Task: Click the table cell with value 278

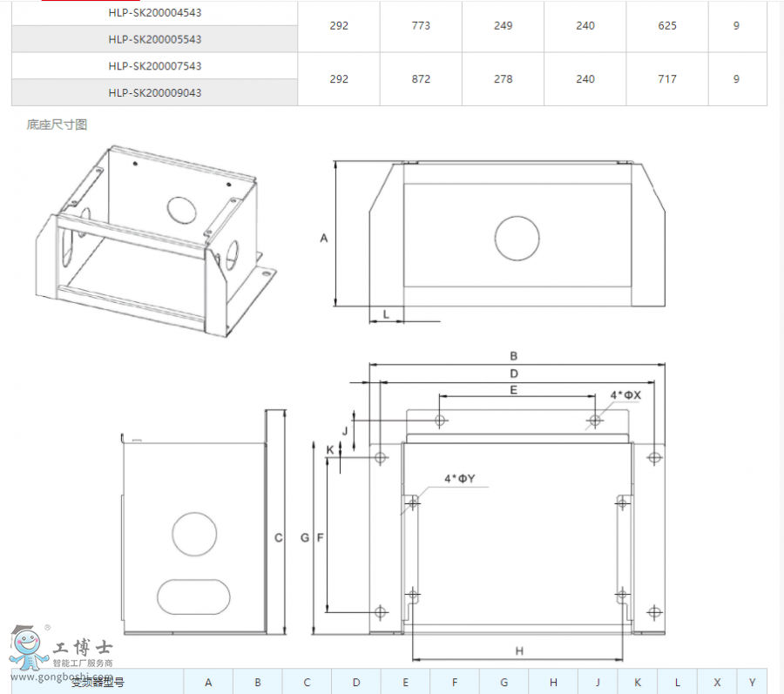Action: coord(503,79)
